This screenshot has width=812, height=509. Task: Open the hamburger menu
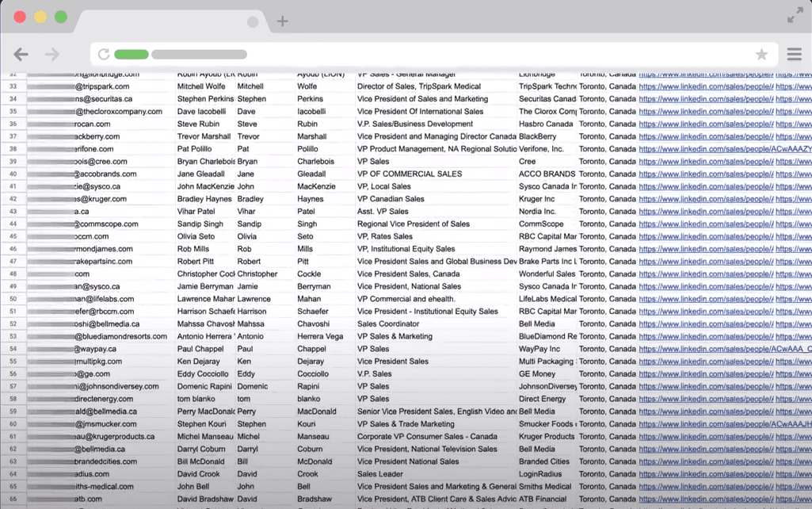click(x=795, y=54)
